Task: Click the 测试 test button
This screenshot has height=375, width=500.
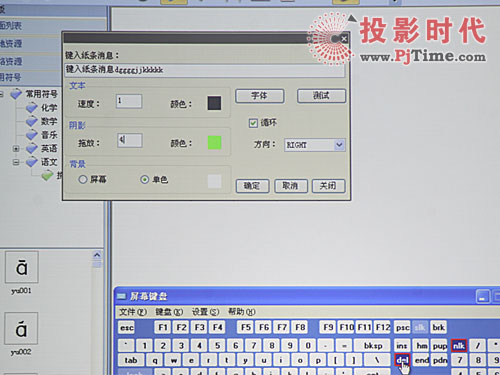Action: click(x=321, y=96)
